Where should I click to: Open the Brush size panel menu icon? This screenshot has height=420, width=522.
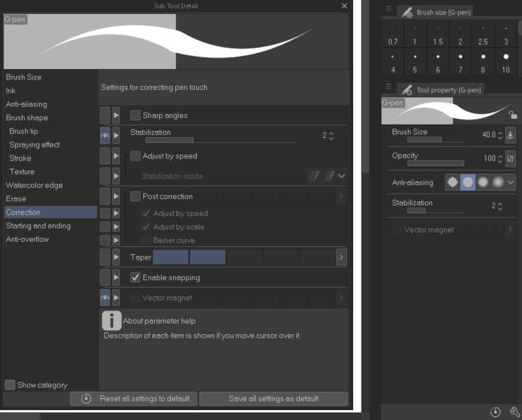(388, 10)
